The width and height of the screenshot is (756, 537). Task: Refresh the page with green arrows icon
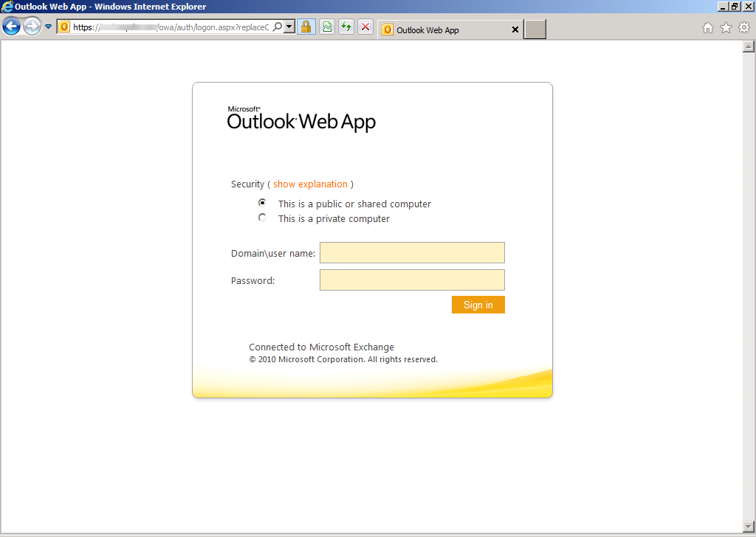(346, 27)
